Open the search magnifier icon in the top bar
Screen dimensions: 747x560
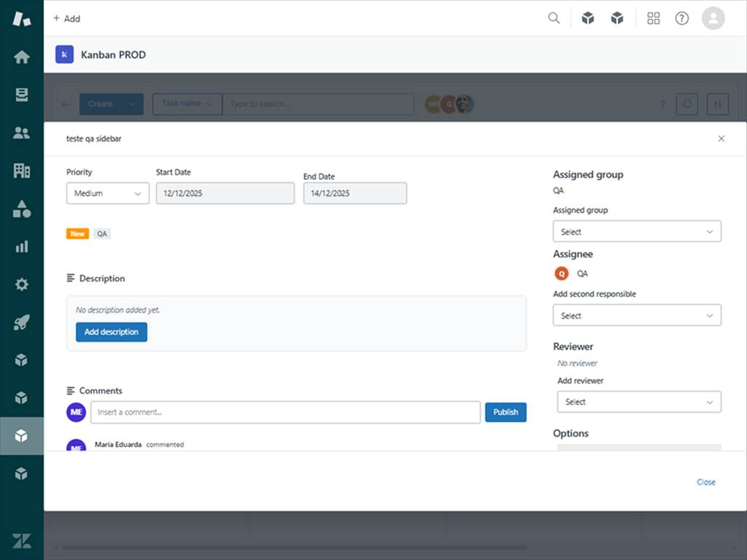(554, 17)
